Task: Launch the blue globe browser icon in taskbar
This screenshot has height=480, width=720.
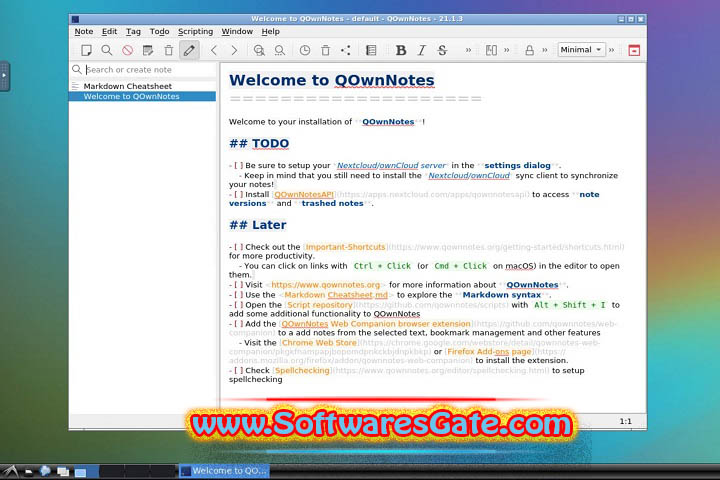Action: tap(45, 471)
